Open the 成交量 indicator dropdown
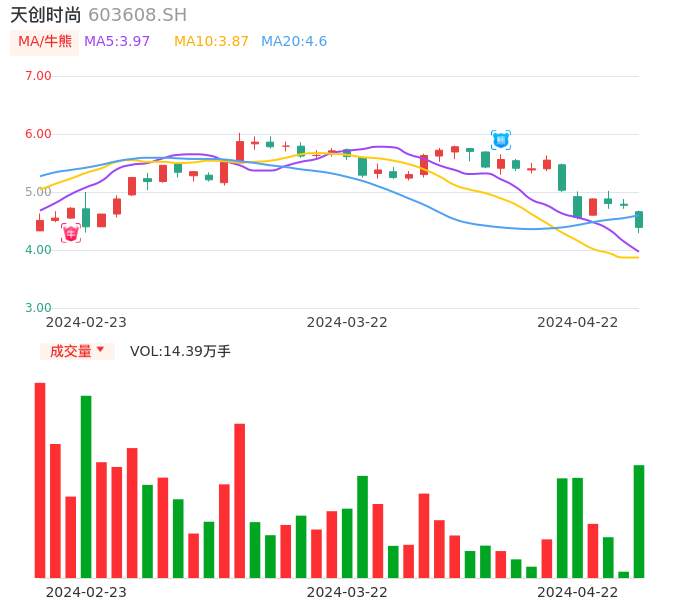The image size is (686, 606). point(77,351)
